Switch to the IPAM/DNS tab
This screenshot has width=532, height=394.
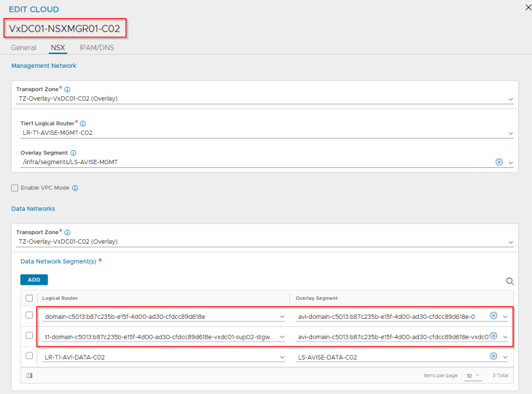[x=96, y=47]
